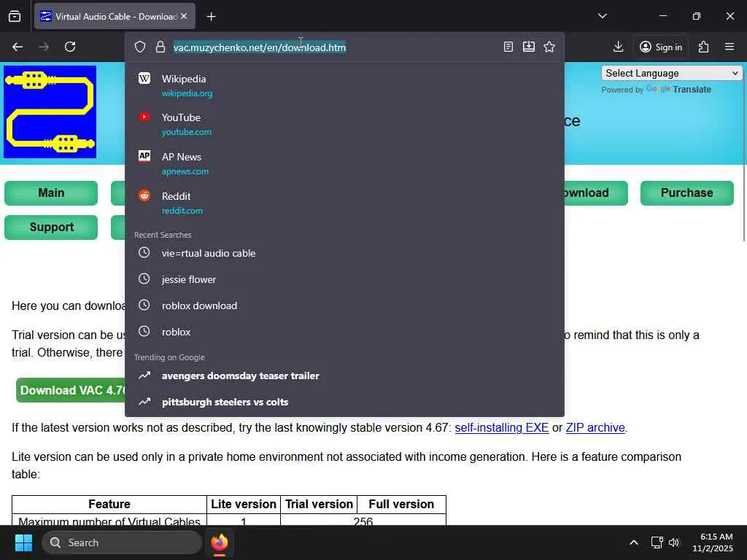The image size is (747, 560).
Task: Open the Windows Start menu
Action: (23, 542)
